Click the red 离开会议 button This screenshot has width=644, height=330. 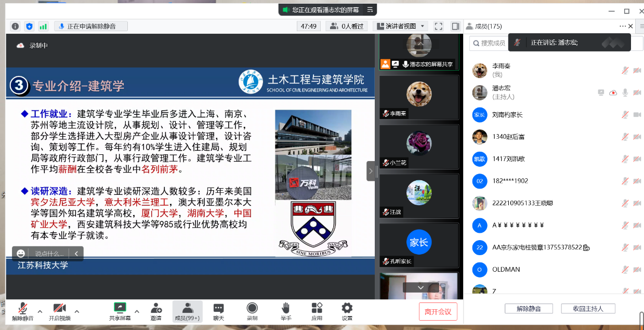click(438, 312)
